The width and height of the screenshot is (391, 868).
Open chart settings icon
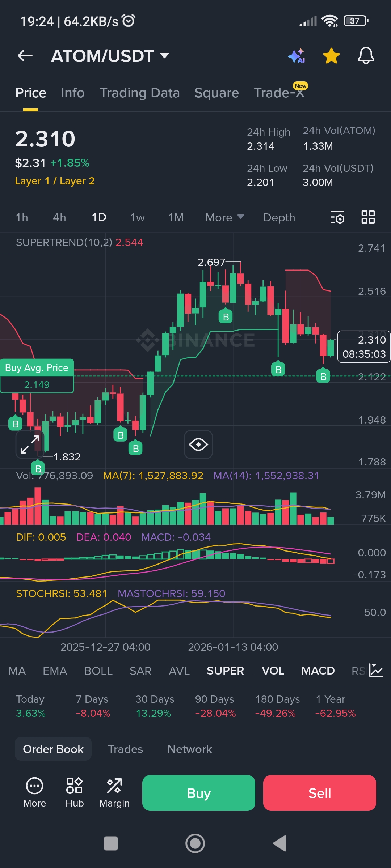point(337,217)
